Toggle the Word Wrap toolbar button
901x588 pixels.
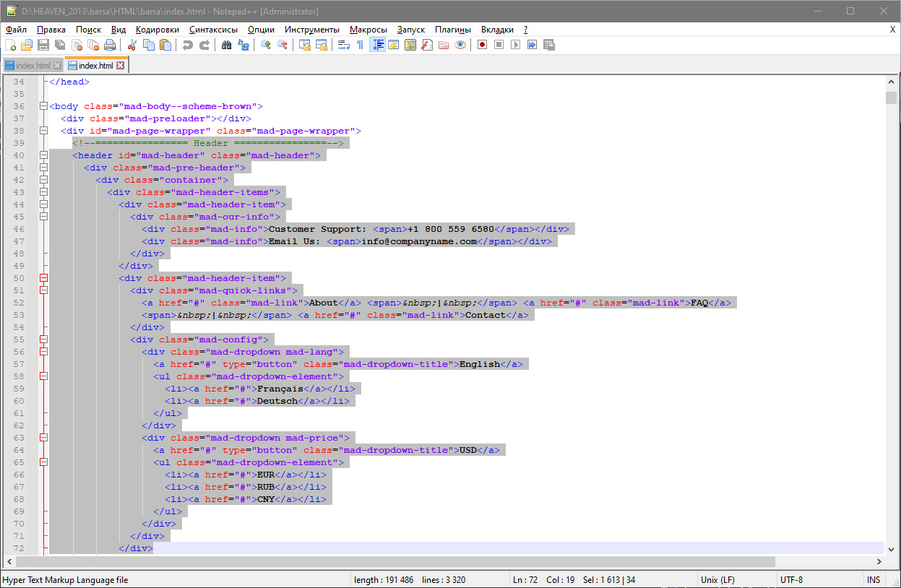[344, 45]
